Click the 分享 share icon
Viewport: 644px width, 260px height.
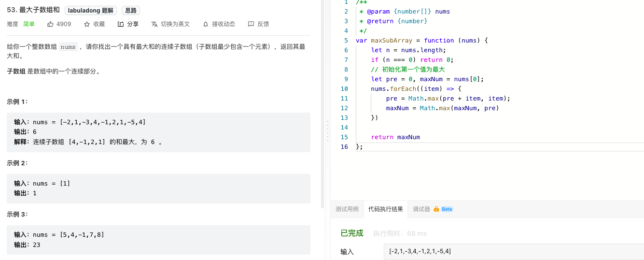coord(121,24)
